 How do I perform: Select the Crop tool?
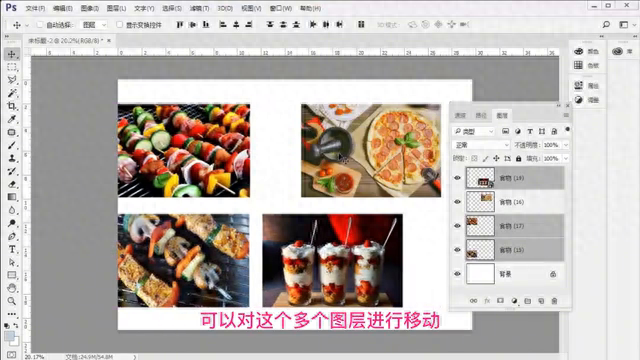11,106
